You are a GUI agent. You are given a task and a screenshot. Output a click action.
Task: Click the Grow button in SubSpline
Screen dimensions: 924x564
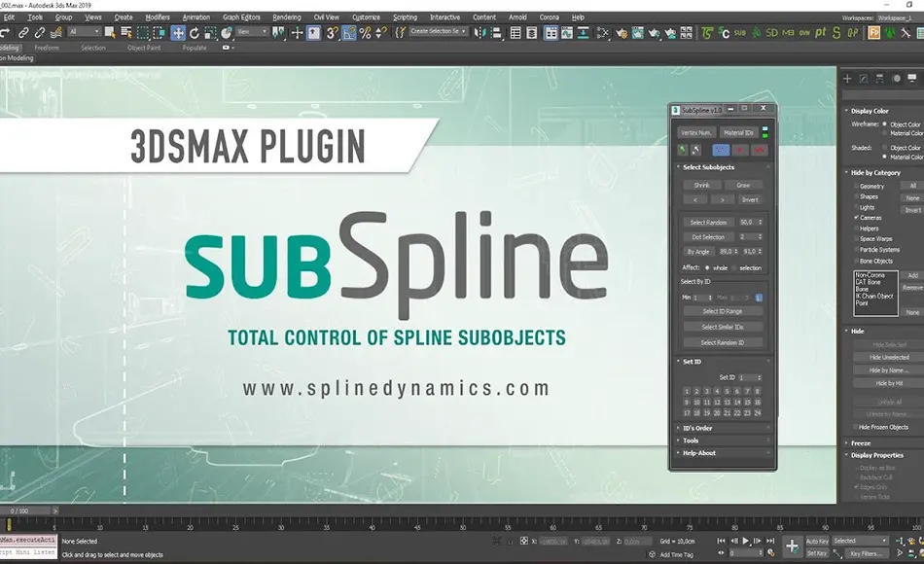pyautogui.click(x=743, y=184)
